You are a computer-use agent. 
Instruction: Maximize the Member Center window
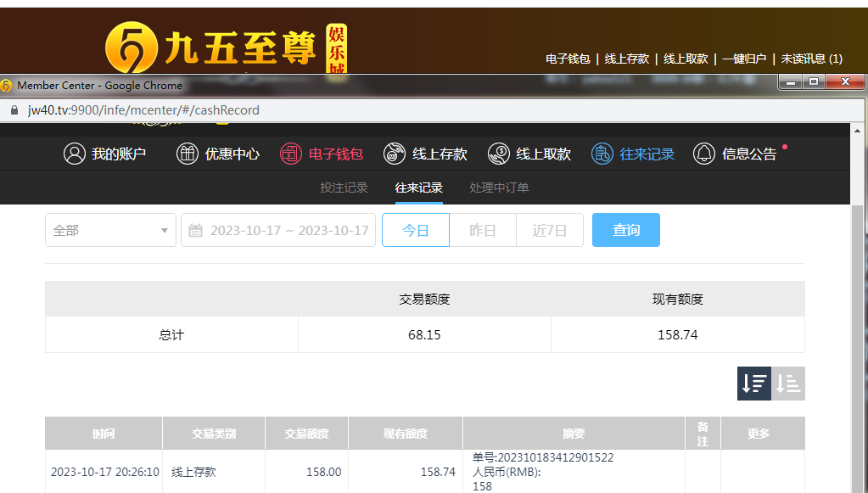coord(813,82)
